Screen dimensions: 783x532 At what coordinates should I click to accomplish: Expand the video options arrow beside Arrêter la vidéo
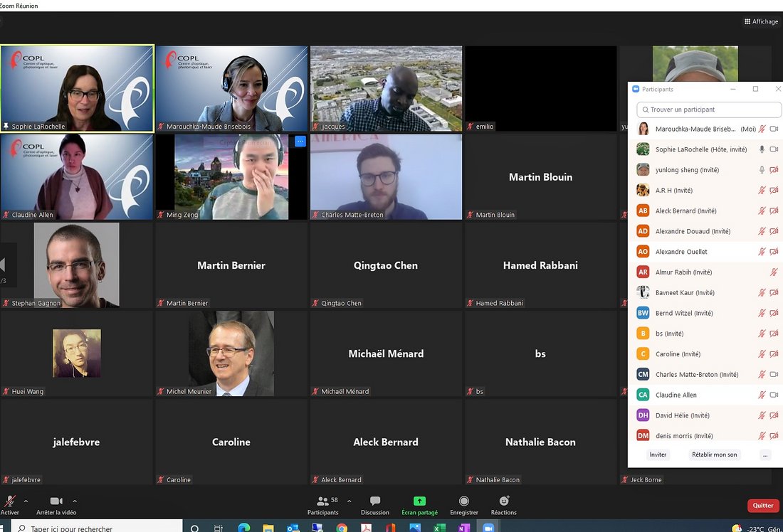pyautogui.click(x=75, y=501)
